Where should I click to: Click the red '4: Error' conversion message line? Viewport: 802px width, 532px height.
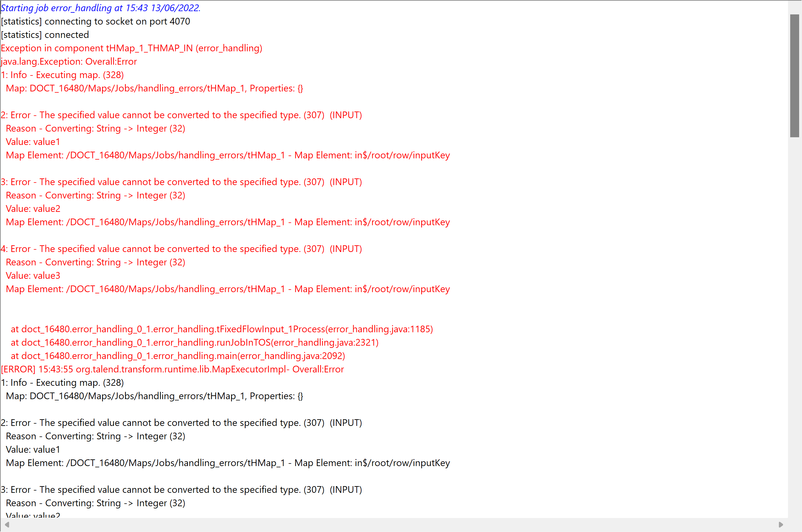pyautogui.click(x=181, y=249)
